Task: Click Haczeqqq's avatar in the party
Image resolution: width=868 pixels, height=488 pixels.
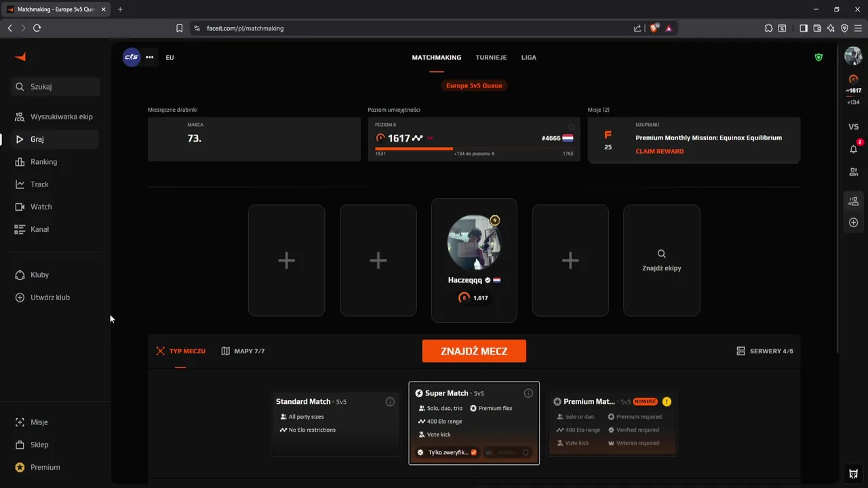Action: pos(474,243)
